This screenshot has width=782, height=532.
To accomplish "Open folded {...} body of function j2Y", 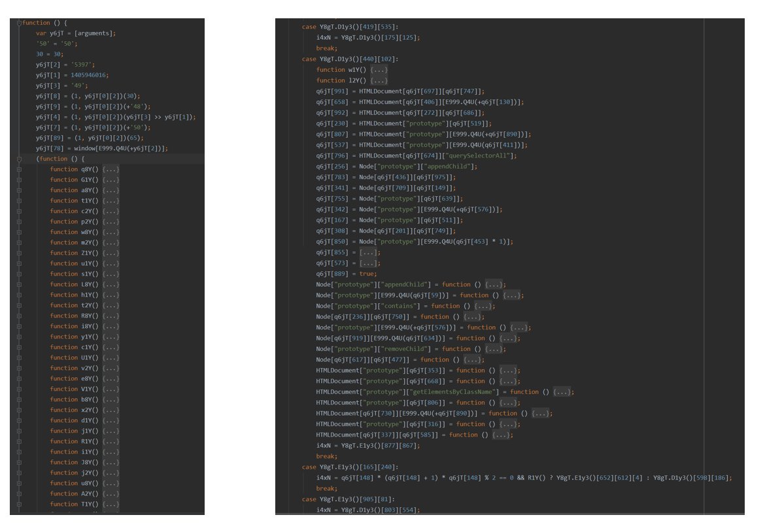I will pos(110,473).
